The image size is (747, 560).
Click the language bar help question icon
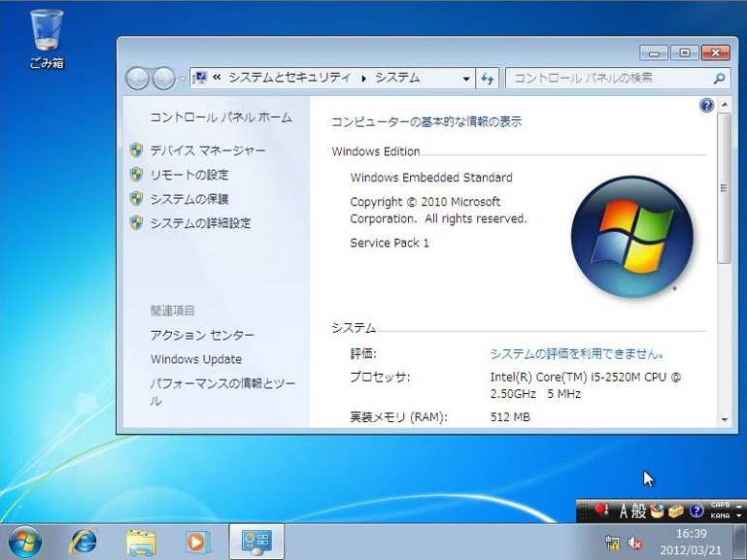coord(696,511)
